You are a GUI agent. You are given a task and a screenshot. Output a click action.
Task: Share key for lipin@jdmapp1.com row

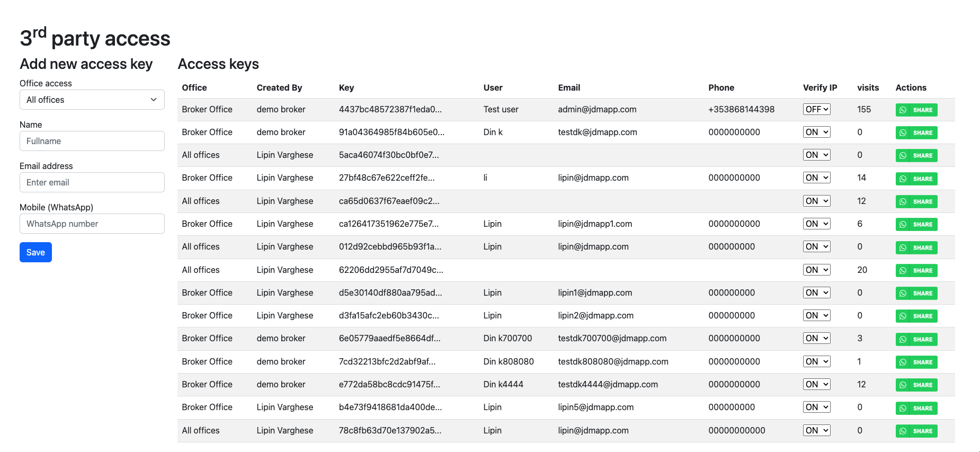point(916,224)
